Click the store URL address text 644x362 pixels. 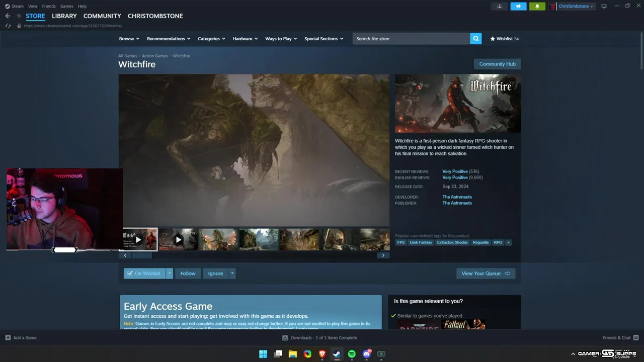(x=72, y=26)
